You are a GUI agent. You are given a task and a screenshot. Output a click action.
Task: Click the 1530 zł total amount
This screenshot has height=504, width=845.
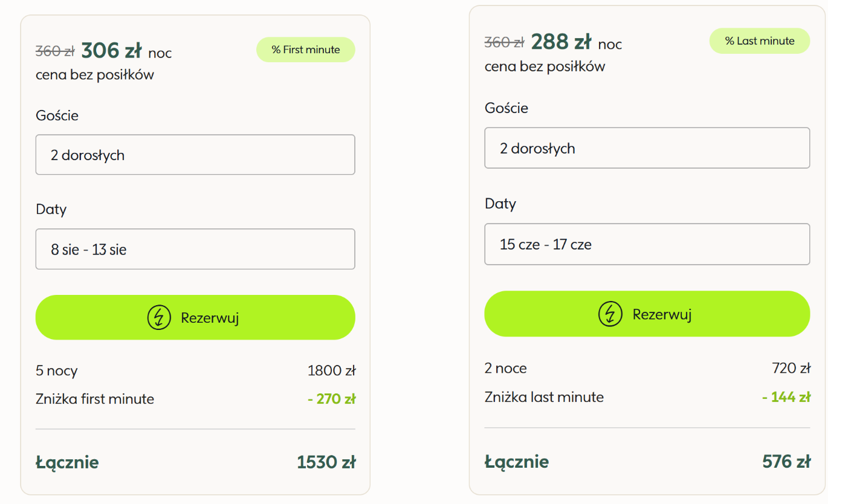point(326,462)
